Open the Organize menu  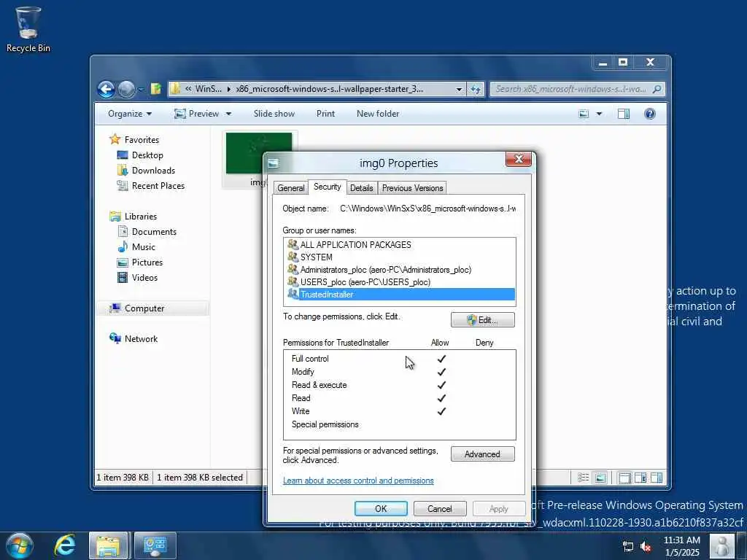pyautogui.click(x=130, y=114)
